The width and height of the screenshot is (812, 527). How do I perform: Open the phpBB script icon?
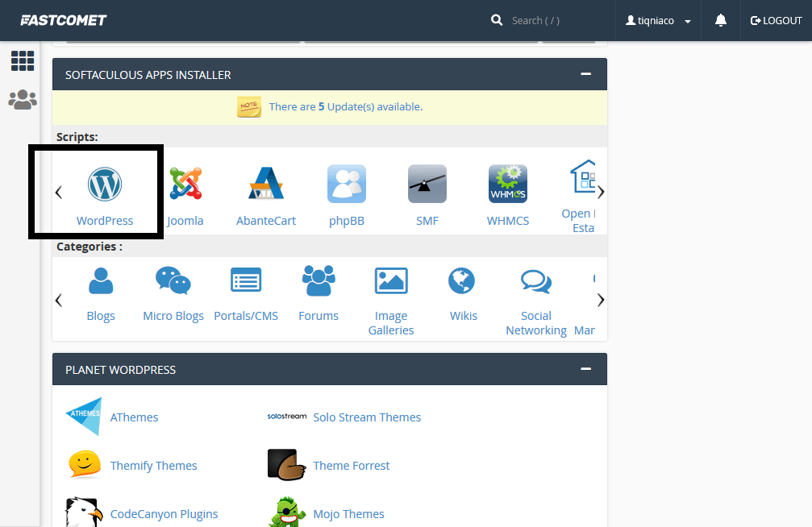click(x=347, y=184)
